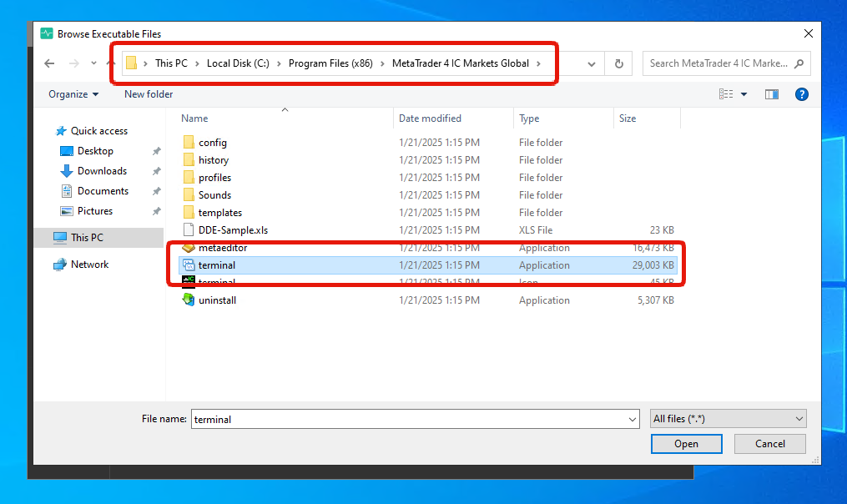Select MetaTrader 4 IC Markets Global breadcrumb
Image resolution: width=847 pixels, height=504 pixels.
pos(461,63)
